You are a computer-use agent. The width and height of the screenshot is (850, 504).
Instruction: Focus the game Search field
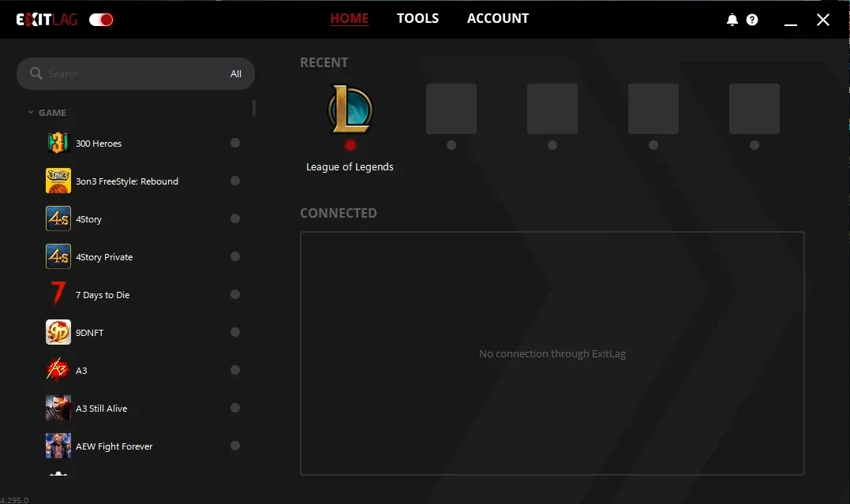136,73
